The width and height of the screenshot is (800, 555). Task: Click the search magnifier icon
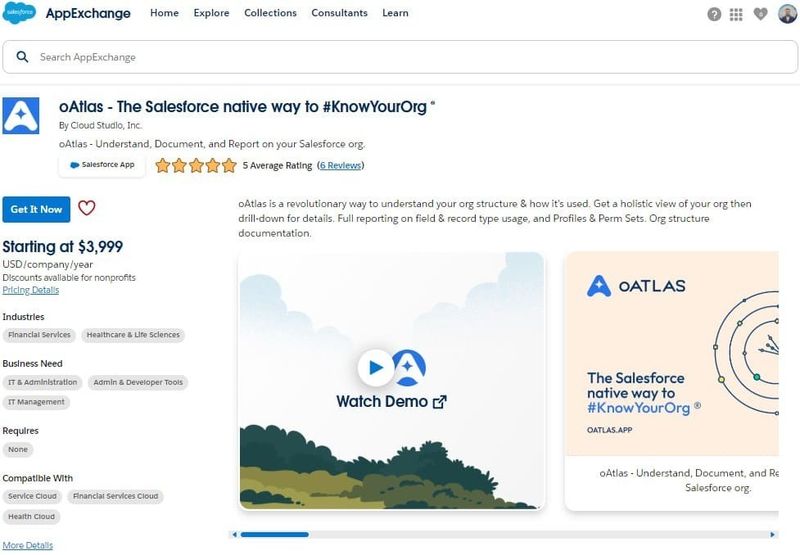22,57
